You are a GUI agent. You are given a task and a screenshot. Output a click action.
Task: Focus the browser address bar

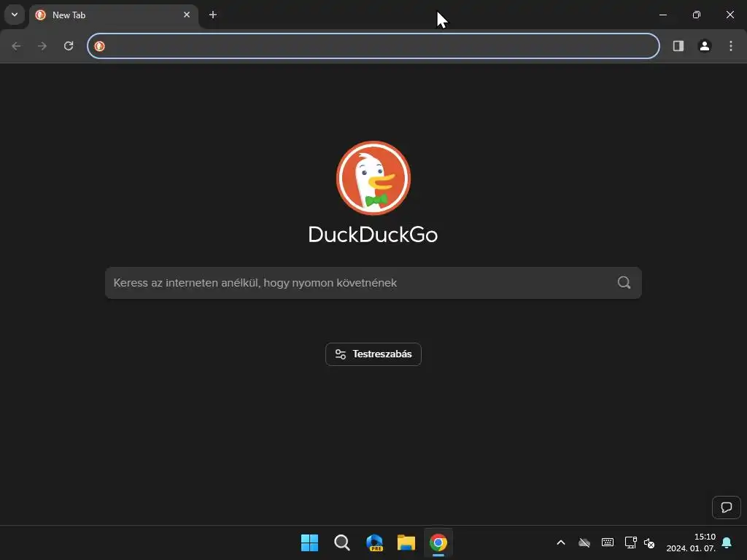(x=373, y=46)
